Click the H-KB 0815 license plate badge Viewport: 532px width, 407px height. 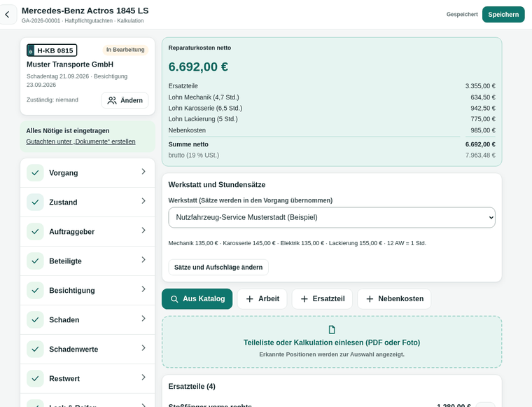tap(52, 50)
